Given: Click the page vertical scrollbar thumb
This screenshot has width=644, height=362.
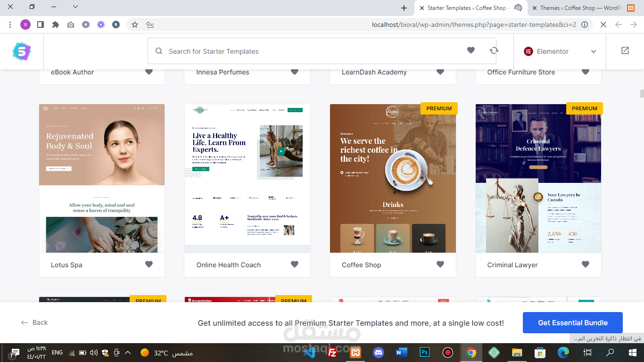Looking at the screenshot, I should [x=642, y=93].
